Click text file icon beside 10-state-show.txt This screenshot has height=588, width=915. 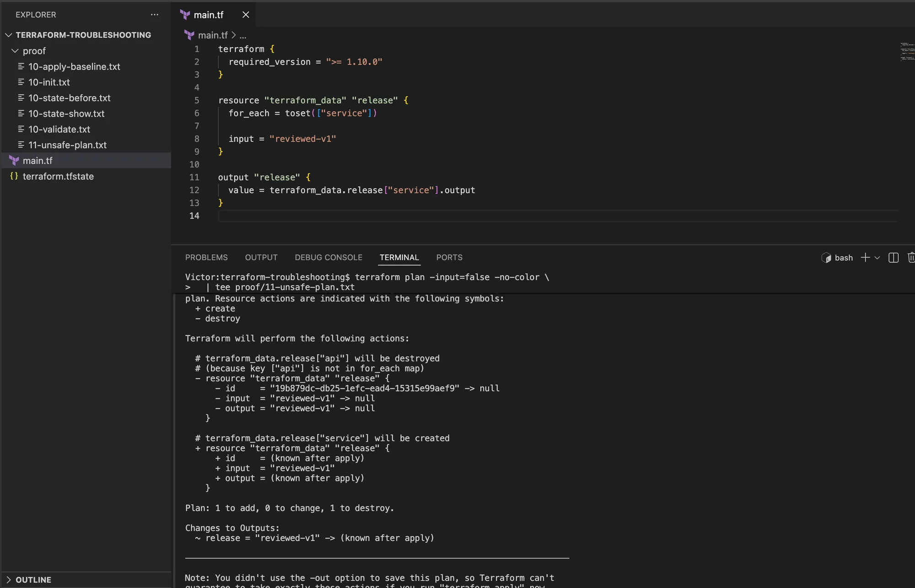(21, 113)
